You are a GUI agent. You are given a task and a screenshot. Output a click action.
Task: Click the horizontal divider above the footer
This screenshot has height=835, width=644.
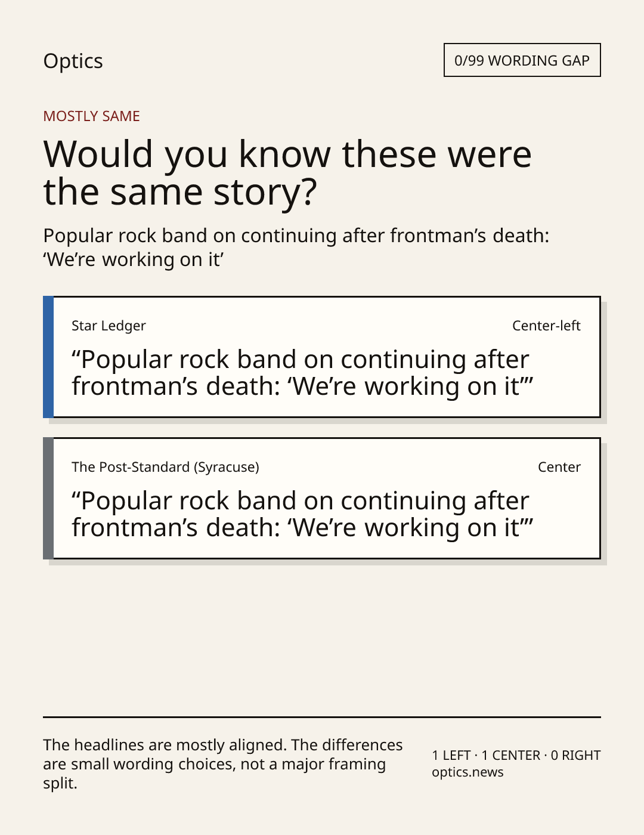322,717
